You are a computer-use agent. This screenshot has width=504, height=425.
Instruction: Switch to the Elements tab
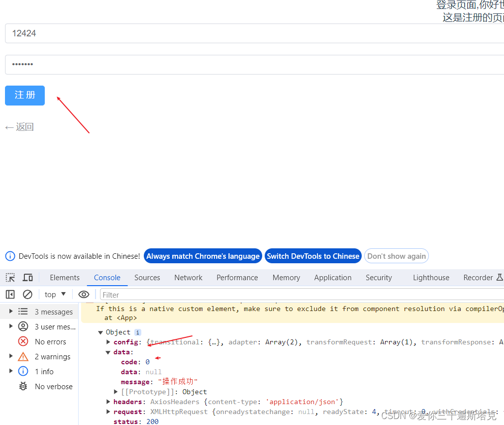(65, 277)
